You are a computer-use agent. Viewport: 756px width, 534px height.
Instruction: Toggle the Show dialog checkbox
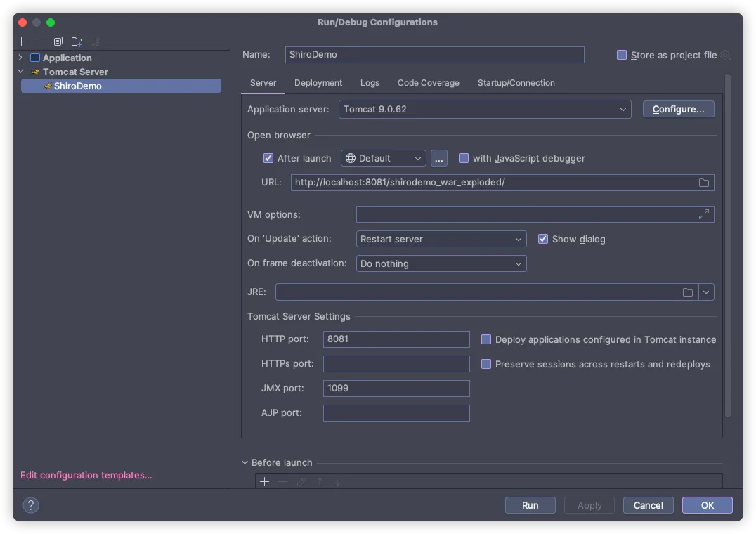pyautogui.click(x=543, y=239)
